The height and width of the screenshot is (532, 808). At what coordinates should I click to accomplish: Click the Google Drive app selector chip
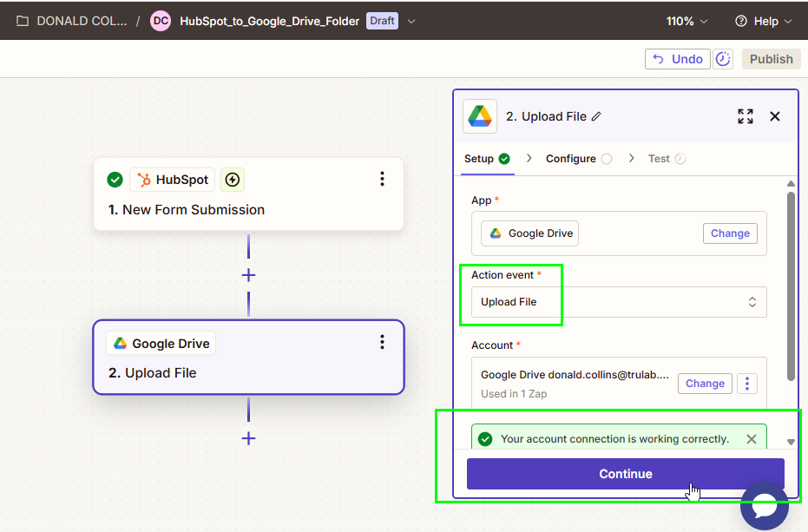[529, 233]
